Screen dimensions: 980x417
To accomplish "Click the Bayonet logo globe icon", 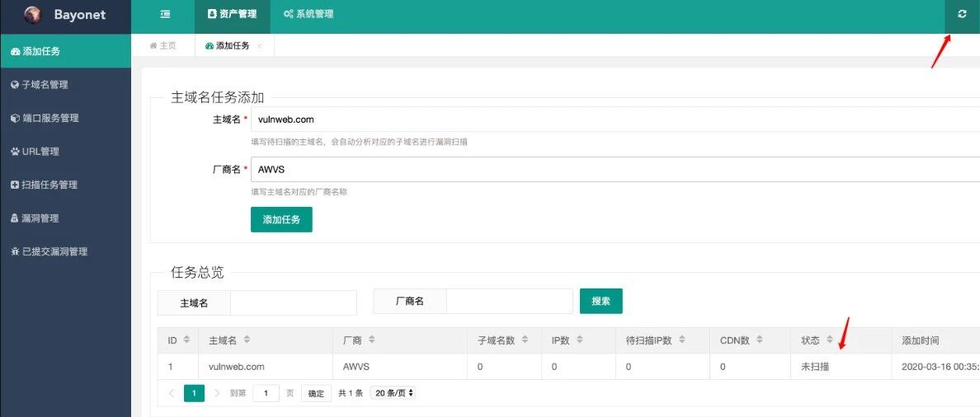I will tap(32, 15).
